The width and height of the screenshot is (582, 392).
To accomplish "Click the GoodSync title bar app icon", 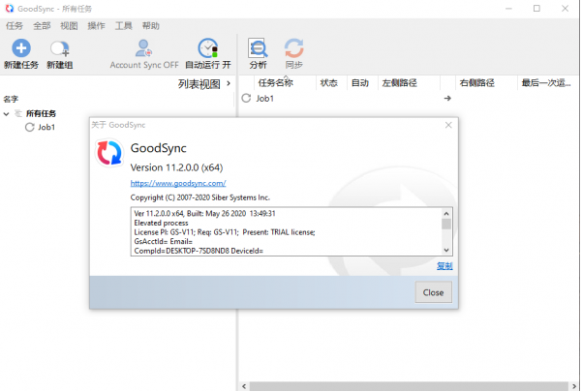I will pos(10,9).
